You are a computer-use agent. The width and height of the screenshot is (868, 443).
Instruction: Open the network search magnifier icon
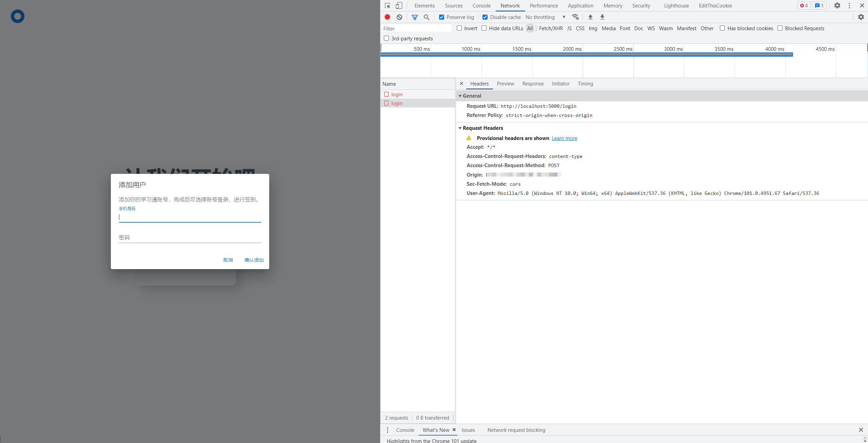[427, 17]
